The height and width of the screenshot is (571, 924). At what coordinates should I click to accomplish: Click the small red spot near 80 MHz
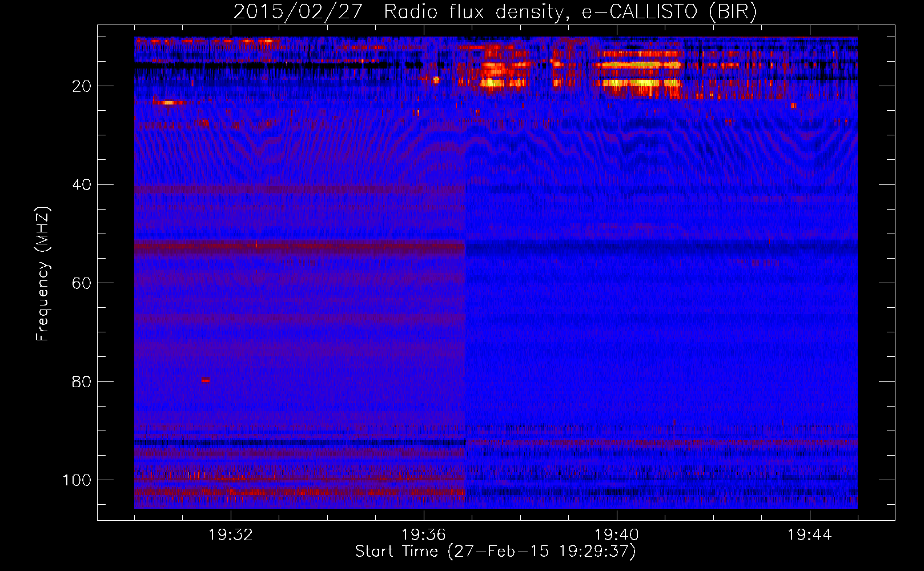pos(206,380)
